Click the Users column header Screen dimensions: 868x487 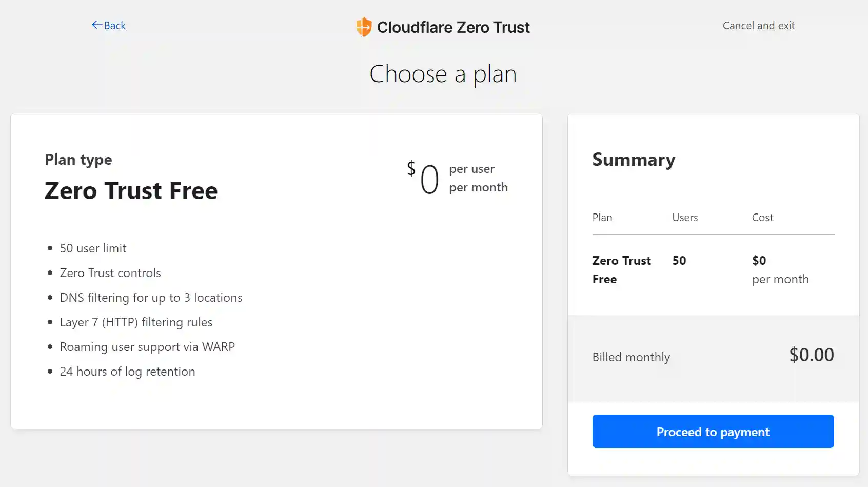[x=684, y=218]
